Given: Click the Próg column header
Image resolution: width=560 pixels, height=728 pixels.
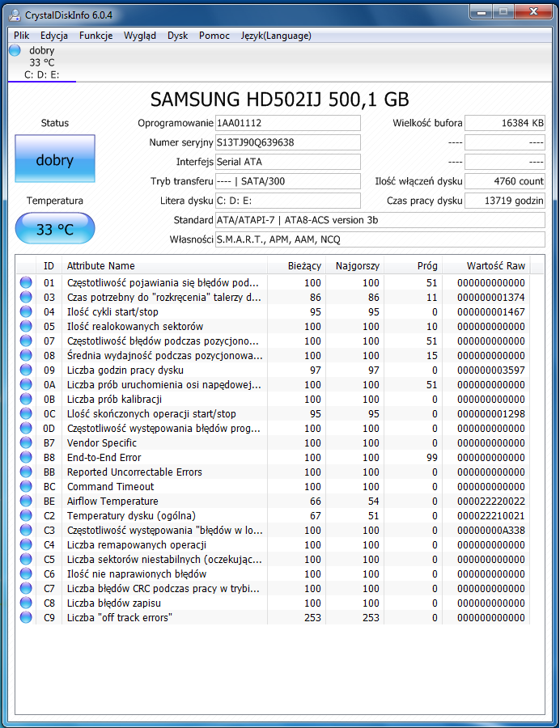Looking at the screenshot, I should (414, 266).
